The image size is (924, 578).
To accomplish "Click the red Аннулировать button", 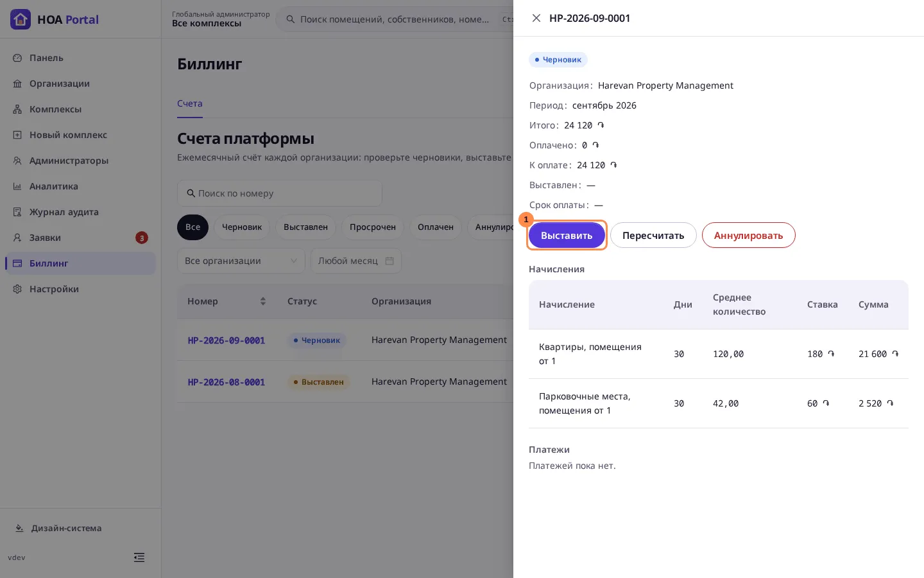I will coord(748,236).
